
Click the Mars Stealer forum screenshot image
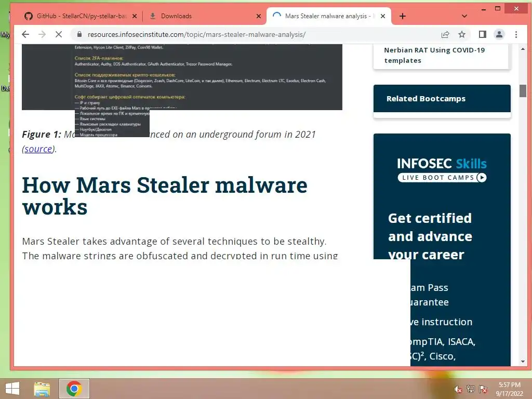(182, 77)
